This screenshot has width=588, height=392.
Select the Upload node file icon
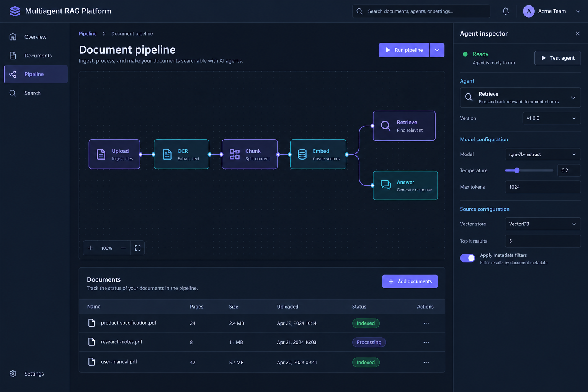[x=101, y=154]
